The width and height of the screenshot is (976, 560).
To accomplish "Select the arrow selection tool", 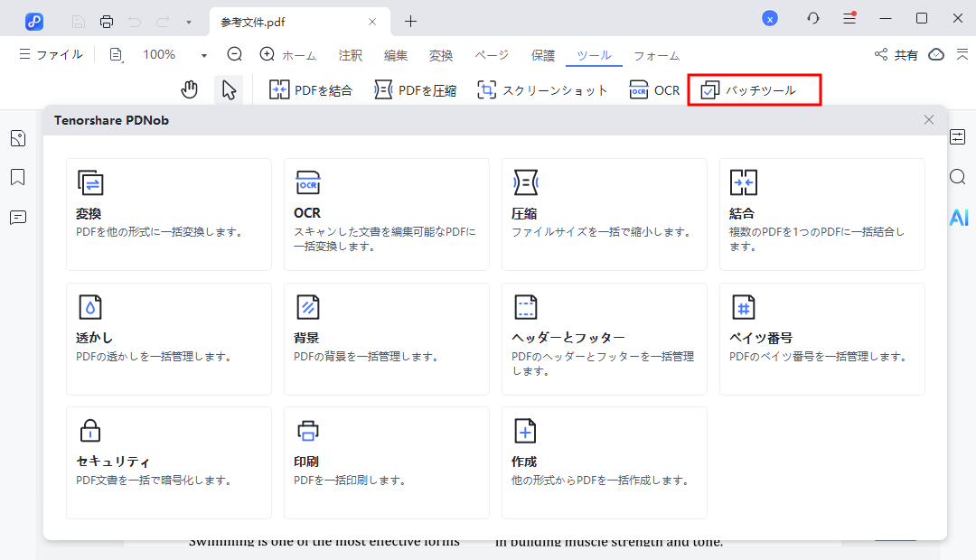I will (x=229, y=89).
